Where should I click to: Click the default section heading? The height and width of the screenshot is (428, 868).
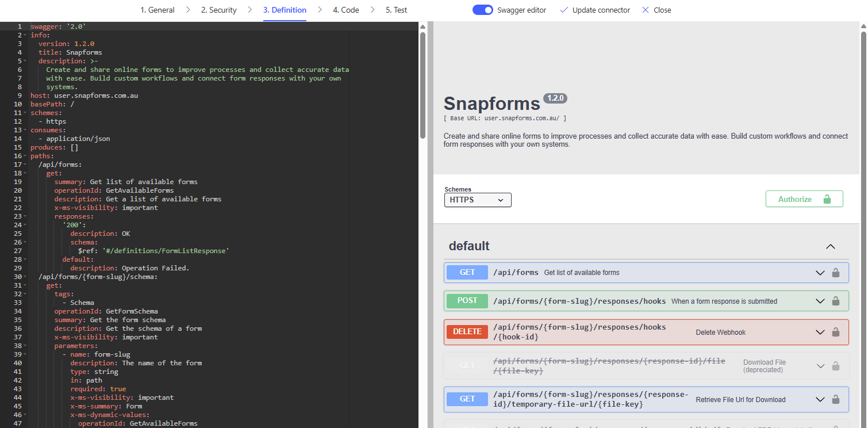[x=469, y=246]
